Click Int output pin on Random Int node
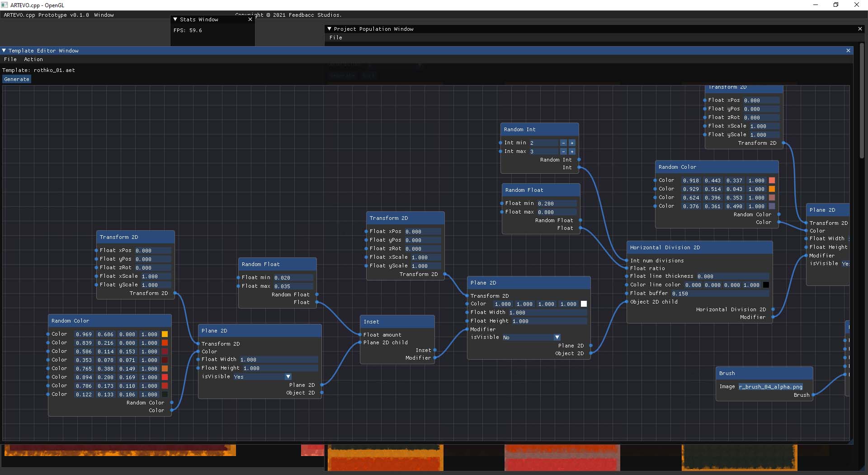The width and height of the screenshot is (868, 475). point(579,167)
